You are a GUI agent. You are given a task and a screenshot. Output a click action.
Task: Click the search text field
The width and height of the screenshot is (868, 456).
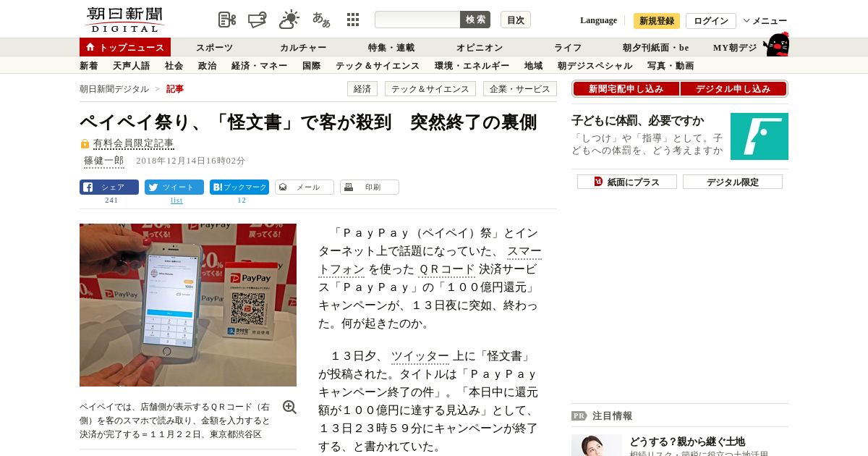(417, 20)
